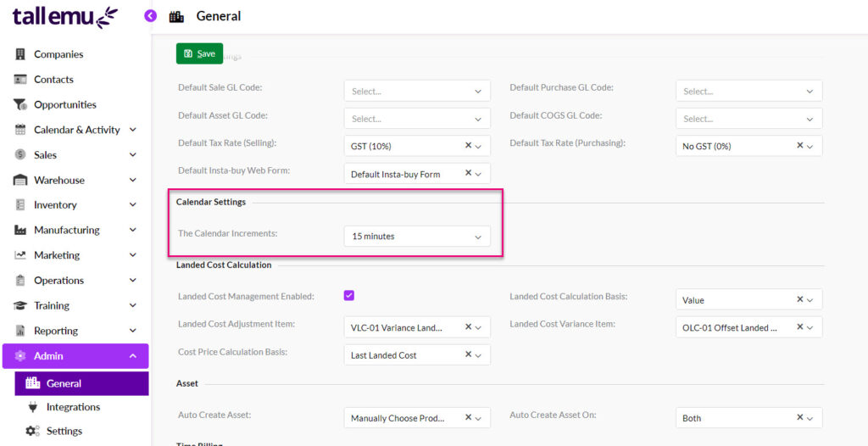Open The Calendar Increments dropdown

[417, 236]
